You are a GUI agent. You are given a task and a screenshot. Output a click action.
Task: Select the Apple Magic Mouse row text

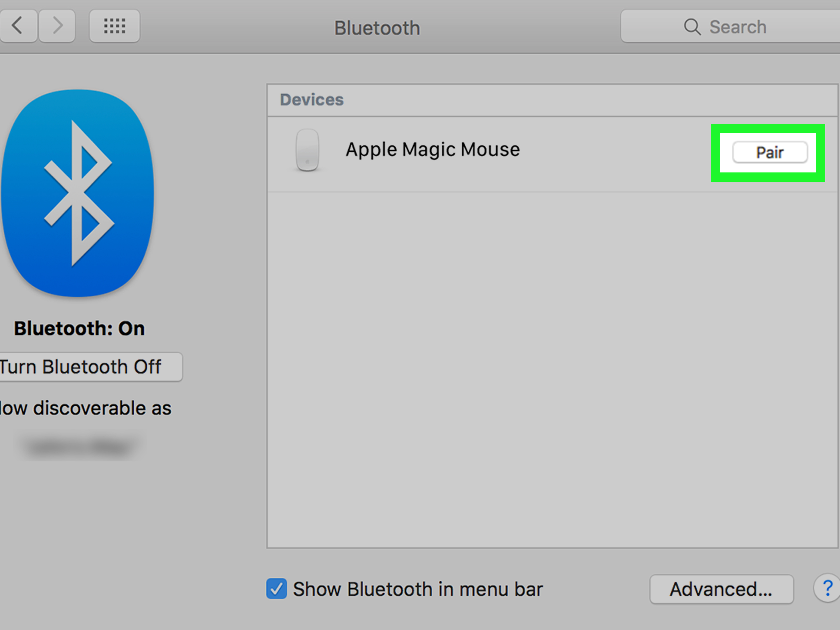[x=433, y=150]
